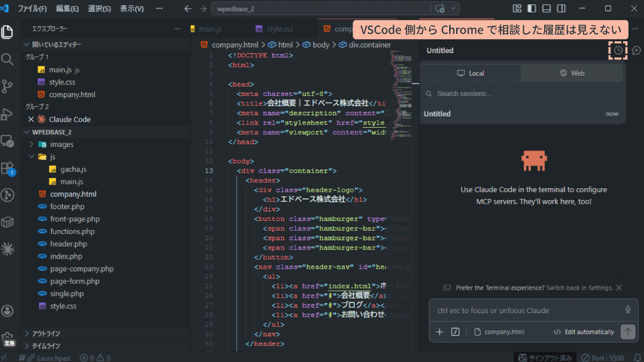Click the session history clock icon
Screen dimensions: 644x362
click(618, 50)
